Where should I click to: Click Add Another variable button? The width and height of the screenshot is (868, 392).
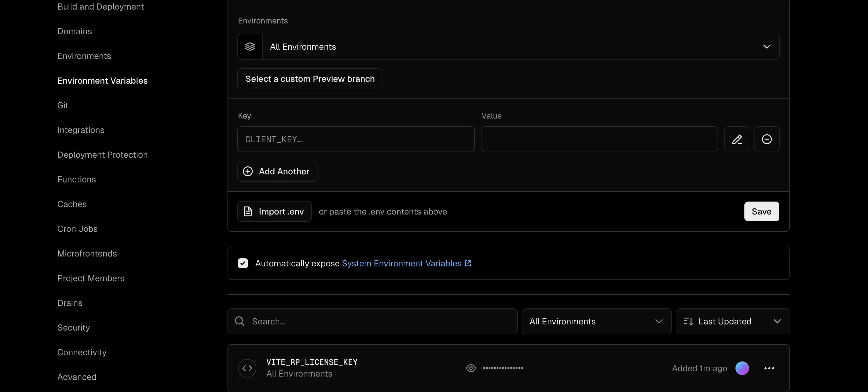277,171
